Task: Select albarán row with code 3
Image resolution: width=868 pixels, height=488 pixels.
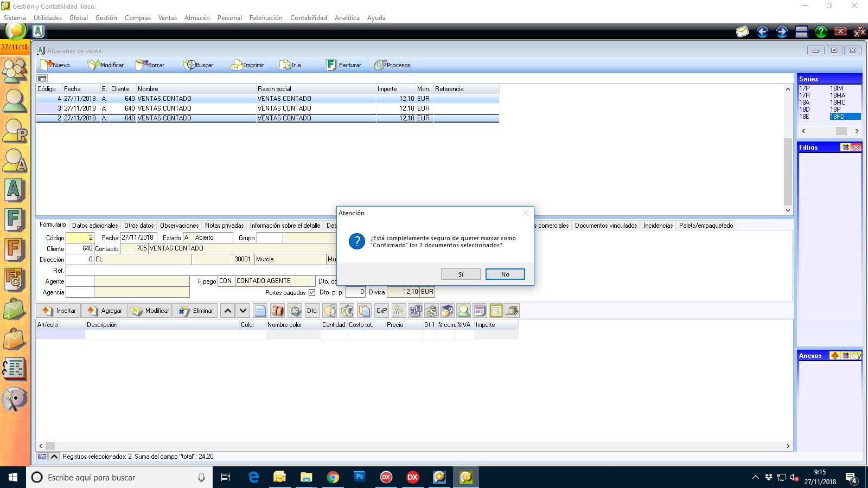Action: pyautogui.click(x=267, y=108)
